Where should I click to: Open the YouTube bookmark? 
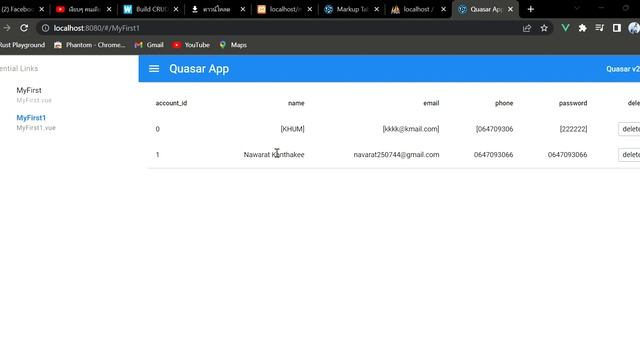191,45
